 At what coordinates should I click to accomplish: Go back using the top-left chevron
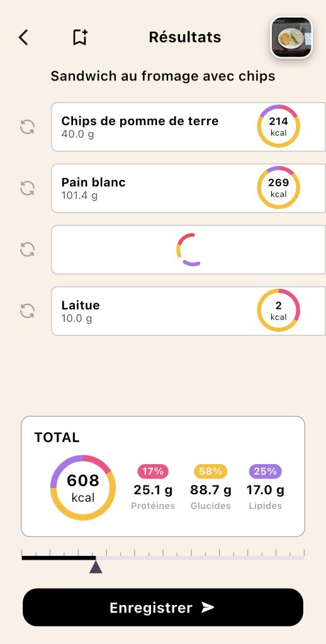point(23,37)
